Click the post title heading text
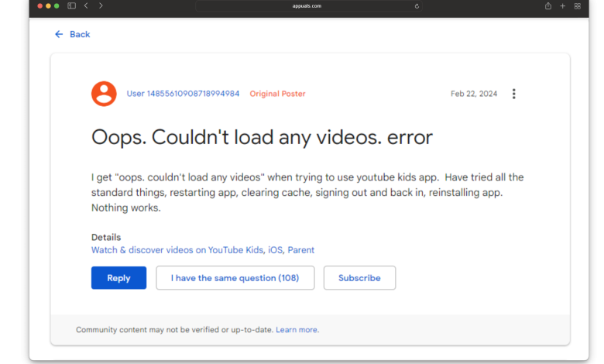The image size is (604, 364). (x=262, y=137)
